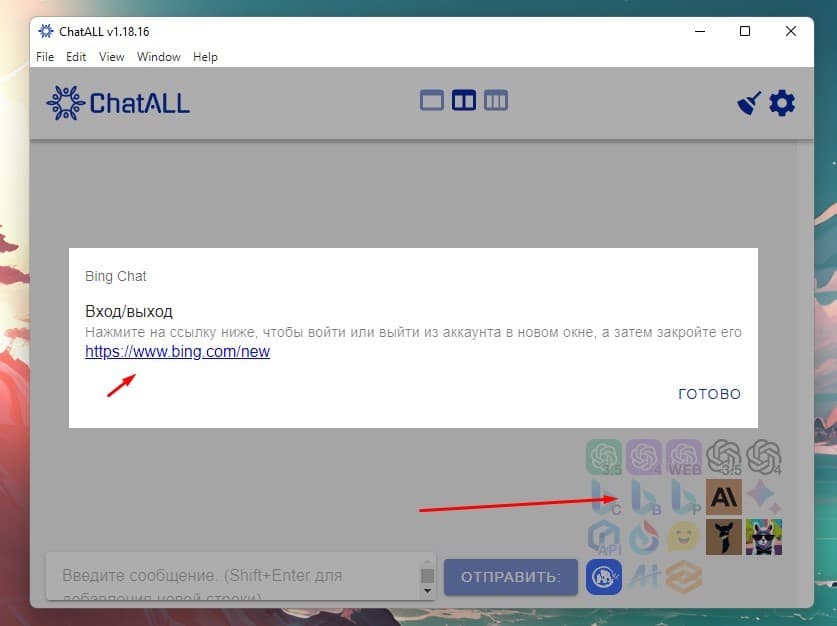Screen dimensions: 837x626
Task: Switch to single-column layout view
Action: tap(432, 100)
